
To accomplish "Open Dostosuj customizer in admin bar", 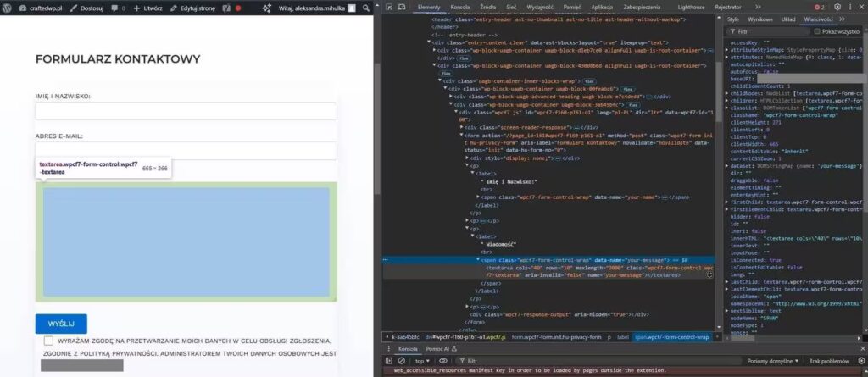I will tap(86, 8).
